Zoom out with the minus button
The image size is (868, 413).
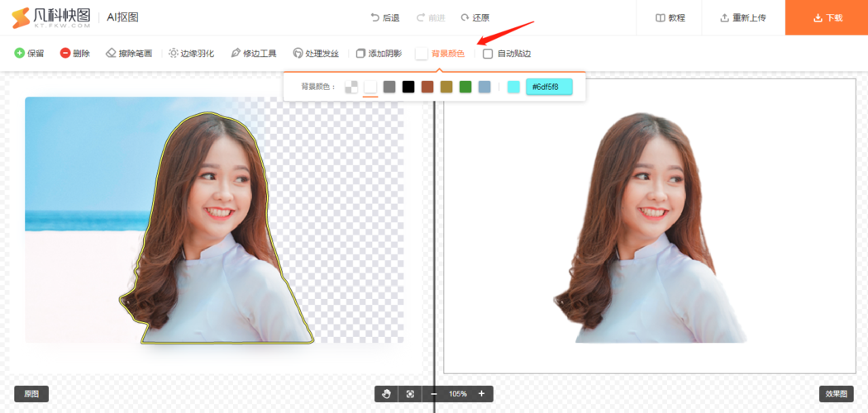(x=434, y=394)
